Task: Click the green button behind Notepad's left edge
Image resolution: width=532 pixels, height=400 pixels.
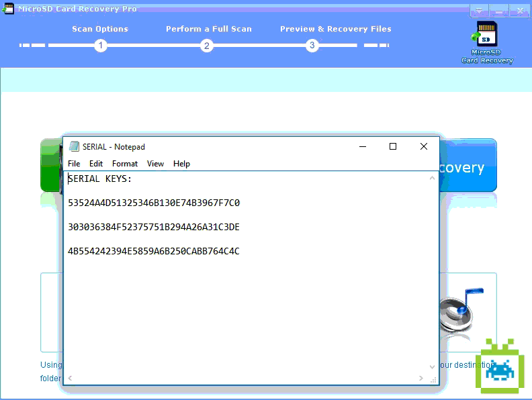Action: click(52, 165)
